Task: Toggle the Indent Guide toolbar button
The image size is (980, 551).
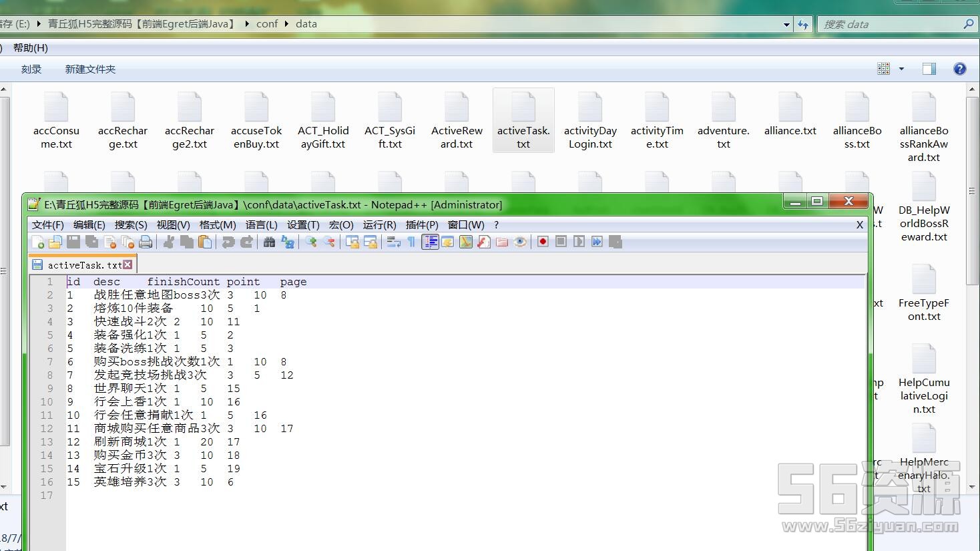Action: coord(430,242)
